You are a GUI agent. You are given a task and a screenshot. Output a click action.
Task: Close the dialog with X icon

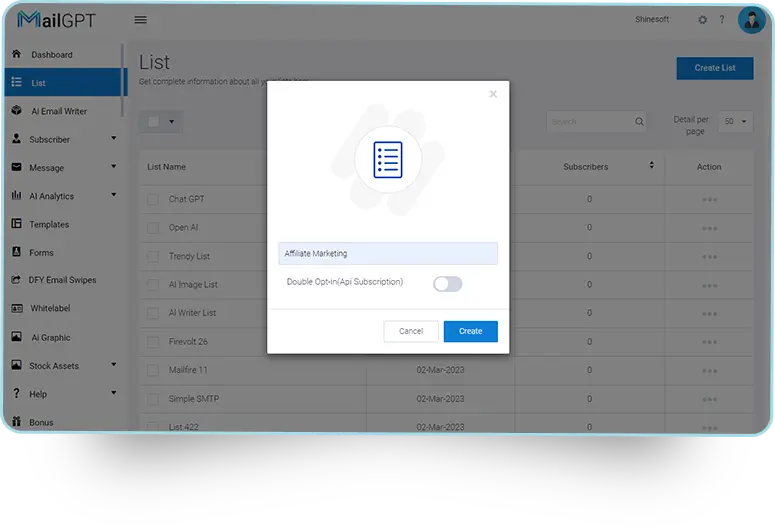click(x=492, y=95)
